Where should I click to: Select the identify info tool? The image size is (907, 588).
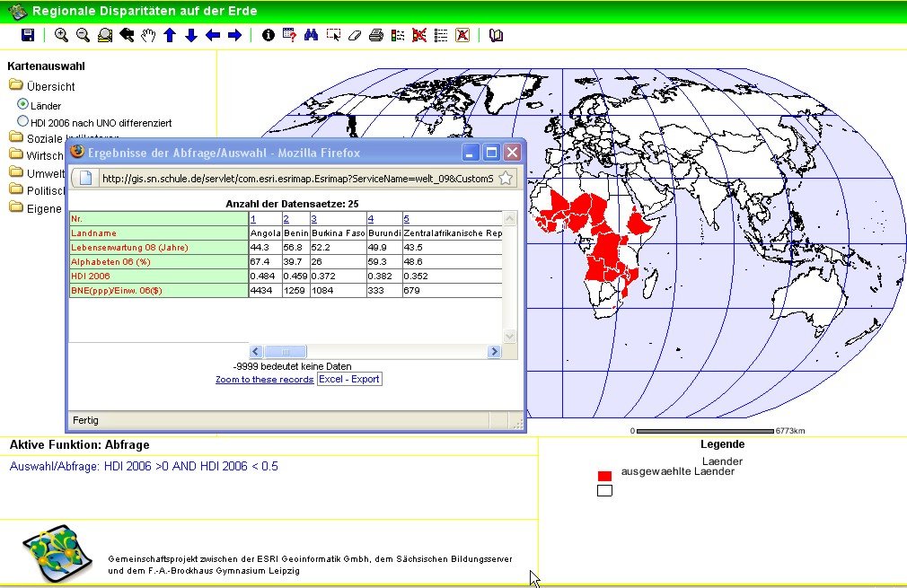(268, 35)
